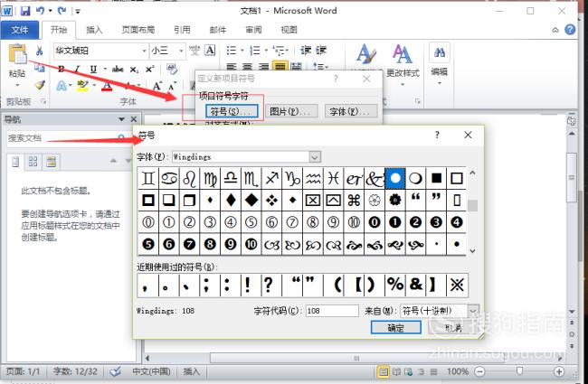Choose the black circled 0 symbol
The height and width of the screenshot is (384, 588).
click(x=375, y=222)
